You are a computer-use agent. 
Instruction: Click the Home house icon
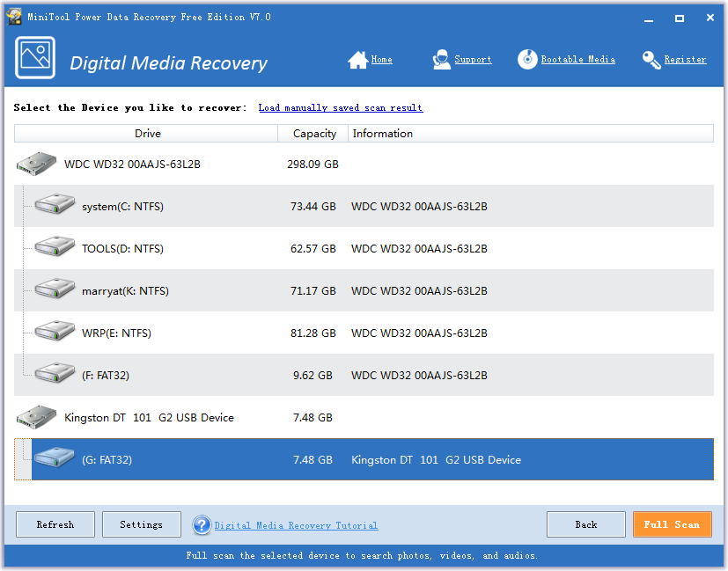(x=357, y=60)
